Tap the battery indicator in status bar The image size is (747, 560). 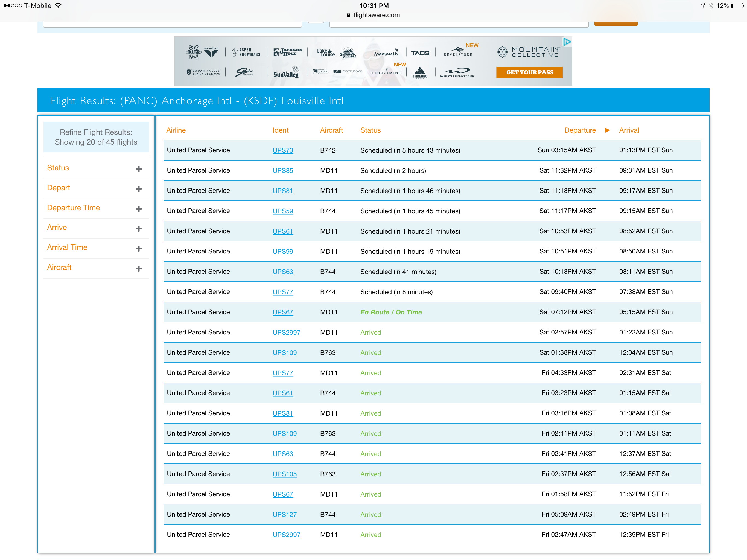coord(737,6)
